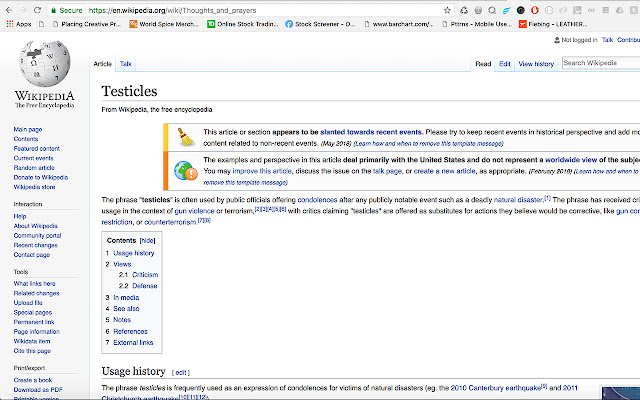Open Online Stock Trading bookmark
Image resolution: width=640 pixels, height=400 pixels.
click(243, 24)
